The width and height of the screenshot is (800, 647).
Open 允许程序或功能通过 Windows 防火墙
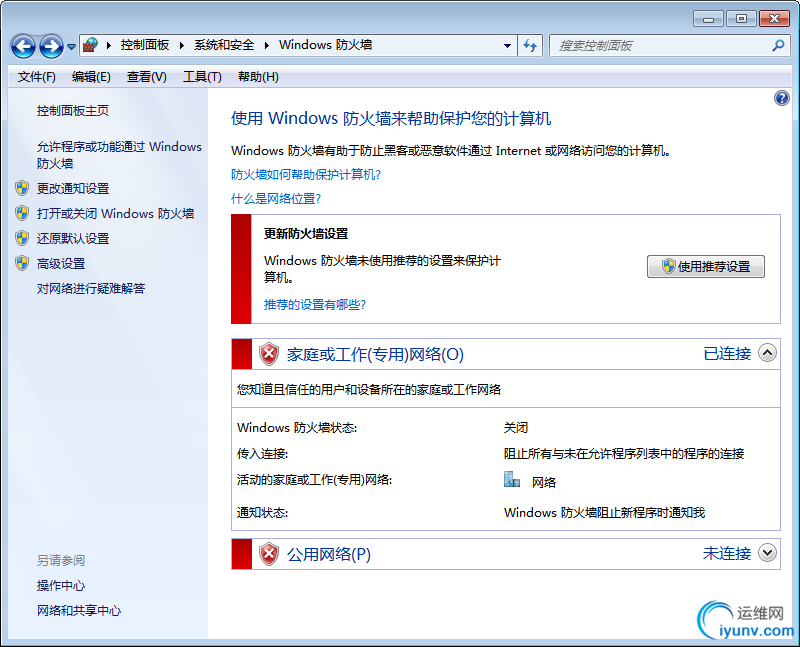[119, 155]
